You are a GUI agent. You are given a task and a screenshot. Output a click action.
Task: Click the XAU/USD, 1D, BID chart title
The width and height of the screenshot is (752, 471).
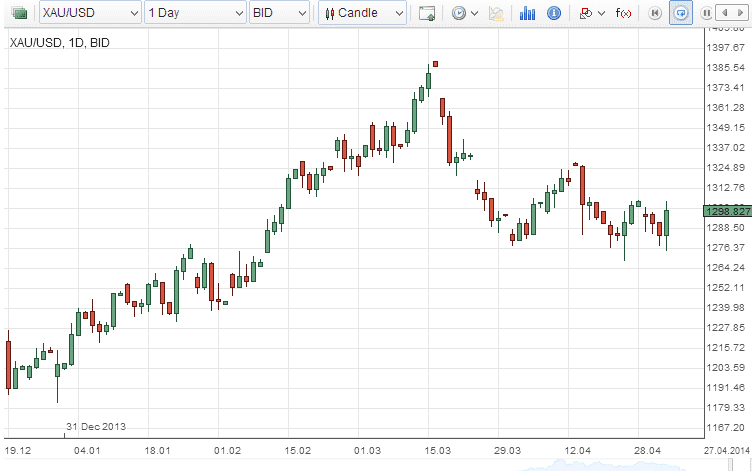(59, 43)
